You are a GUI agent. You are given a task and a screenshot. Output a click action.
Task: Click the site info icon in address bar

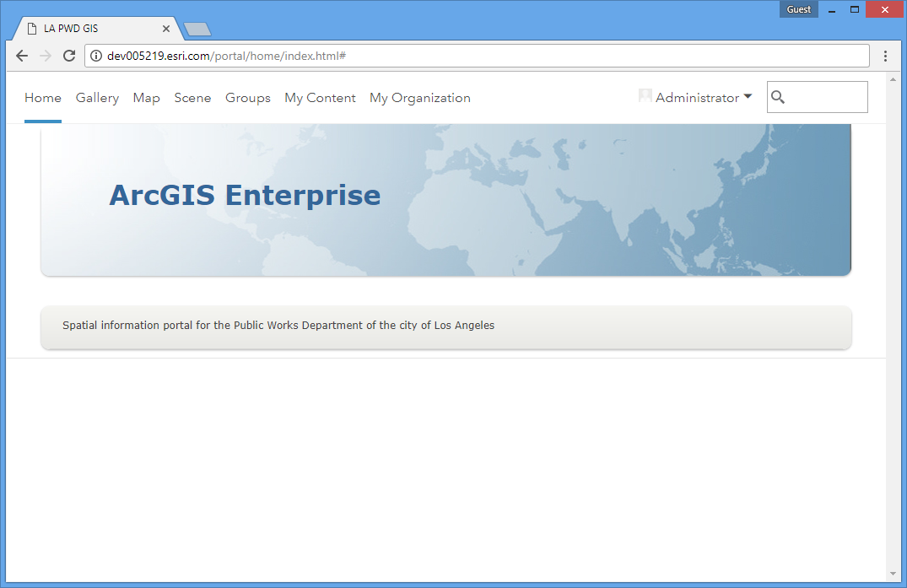point(96,56)
